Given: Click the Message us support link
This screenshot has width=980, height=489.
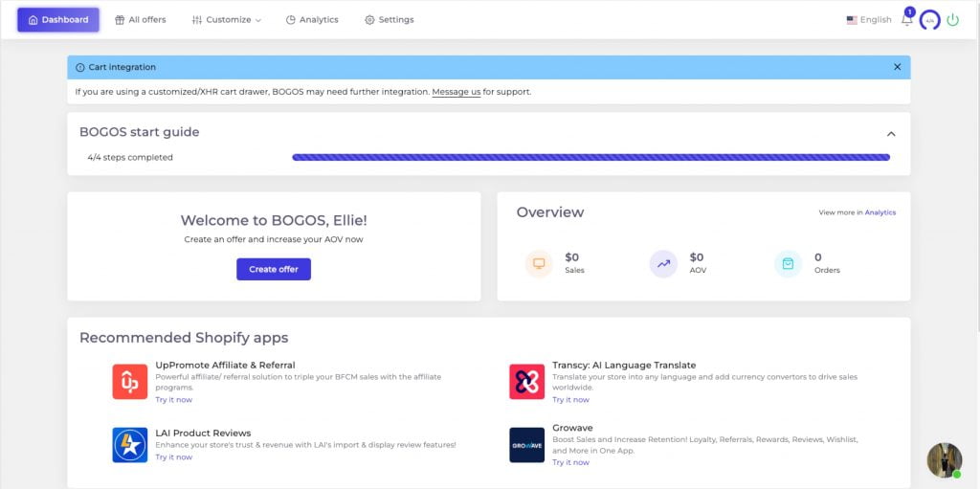Looking at the screenshot, I should [456, 92].
